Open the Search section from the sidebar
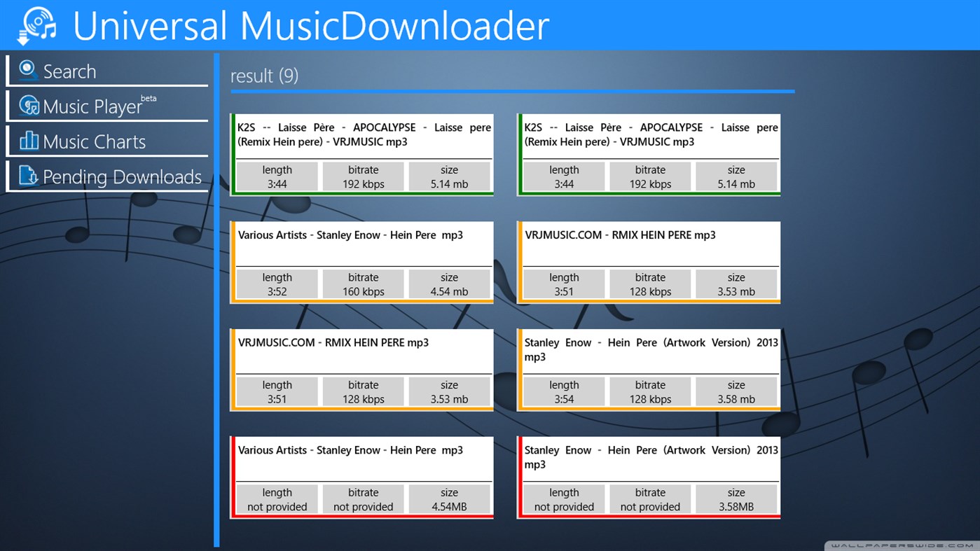The height and width of the screenshot is (551, 980). click(x=70, y=71)
